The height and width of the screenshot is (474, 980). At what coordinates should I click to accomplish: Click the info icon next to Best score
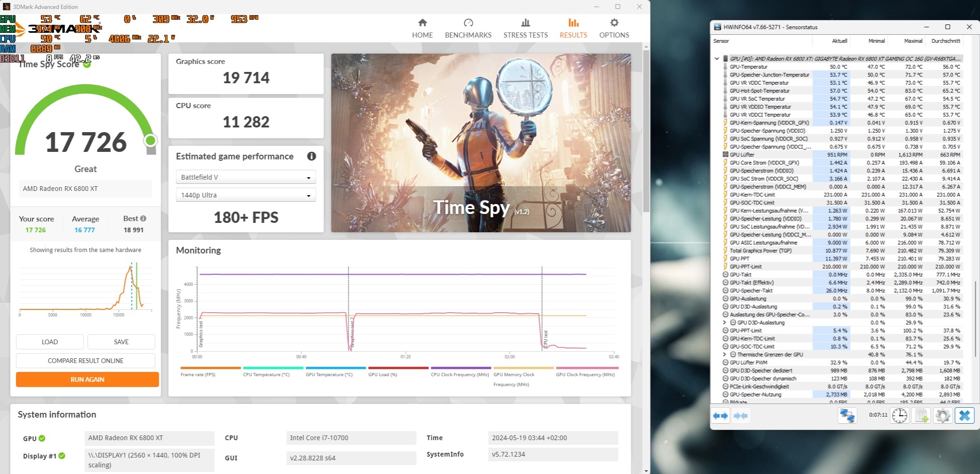click(x=142, y=218)
